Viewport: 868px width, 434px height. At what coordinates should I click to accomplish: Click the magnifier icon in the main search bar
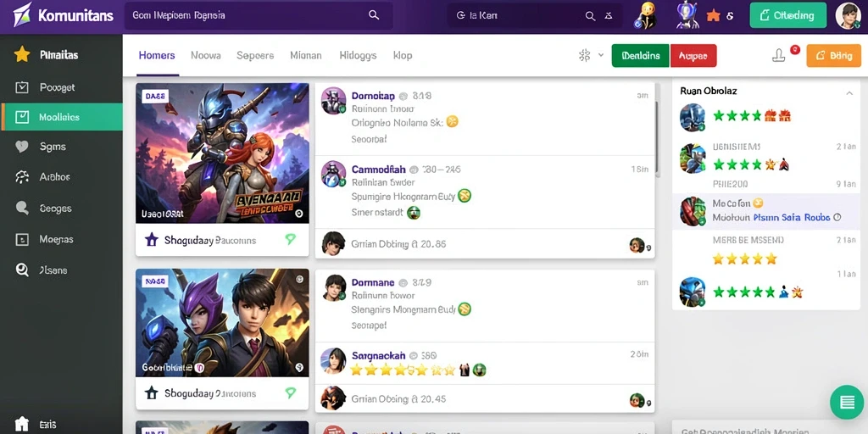click(374, 15)
